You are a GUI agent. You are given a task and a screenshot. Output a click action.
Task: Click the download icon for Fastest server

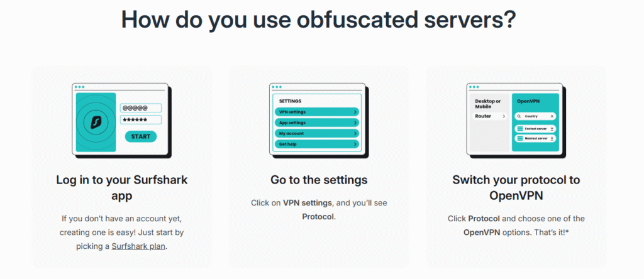[552, 129]
